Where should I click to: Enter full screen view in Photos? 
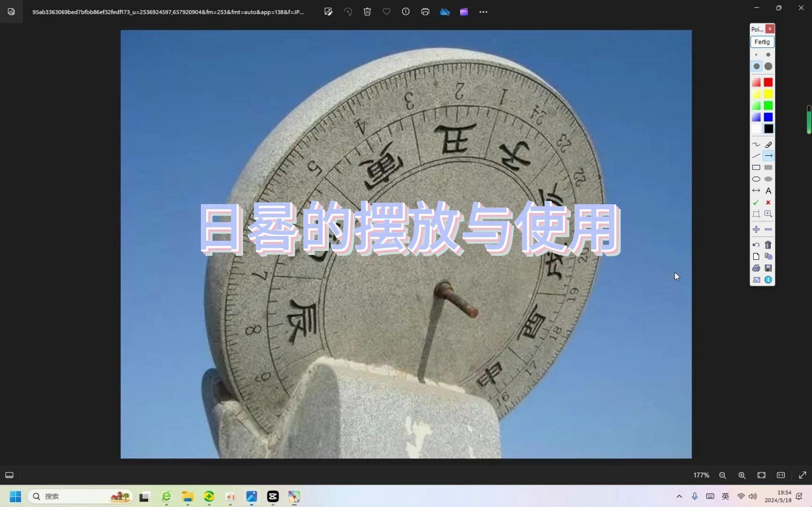click(803, 475)
